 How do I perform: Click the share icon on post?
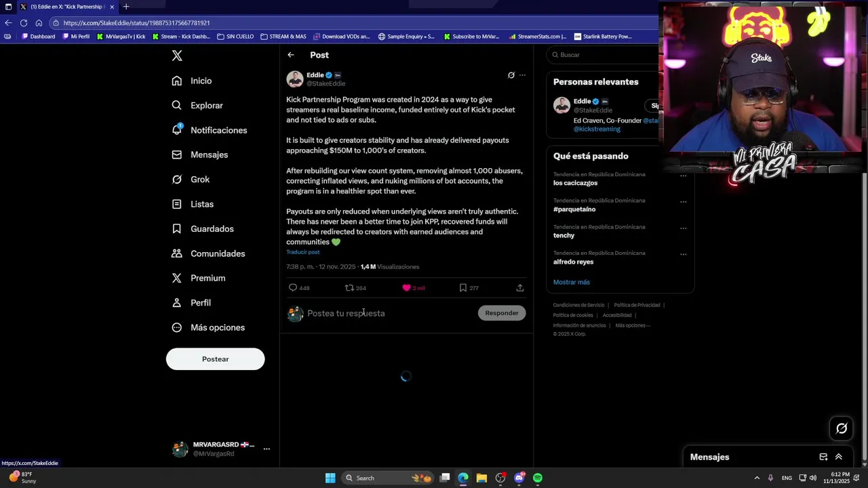point(520,288)
